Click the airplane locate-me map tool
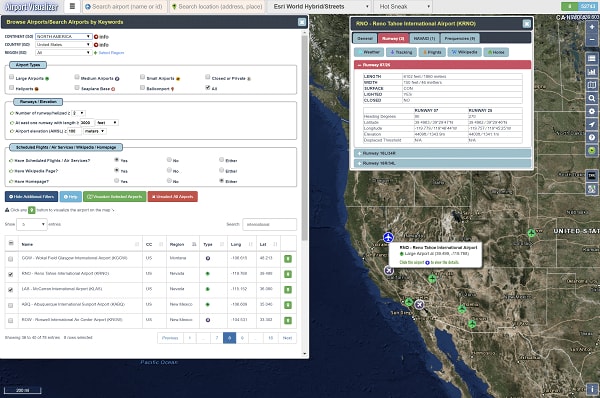 (x=592, y=124)
